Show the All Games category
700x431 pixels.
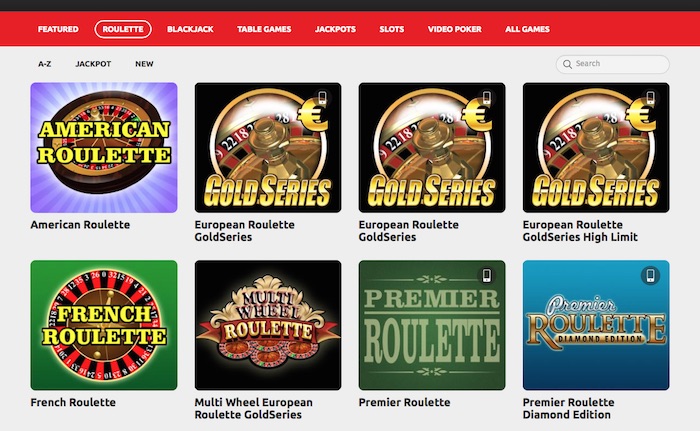pyautogui.click(x=527, y=29)
